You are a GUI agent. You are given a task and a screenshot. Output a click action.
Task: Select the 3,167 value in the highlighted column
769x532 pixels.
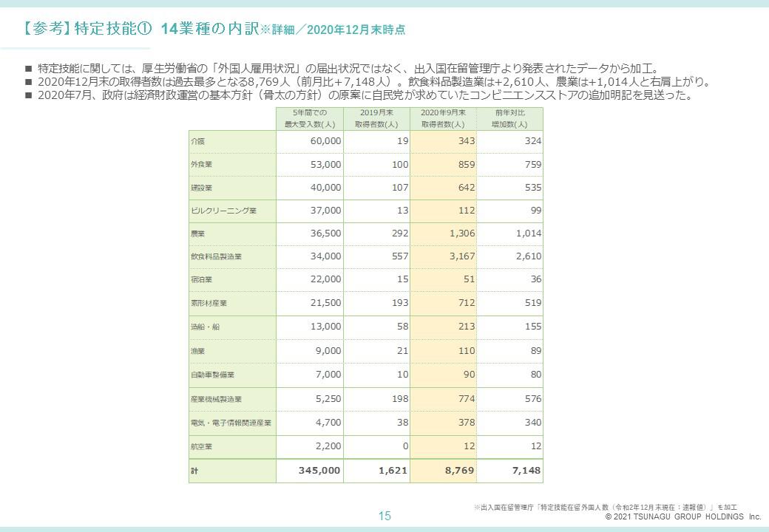click(461, 256)
